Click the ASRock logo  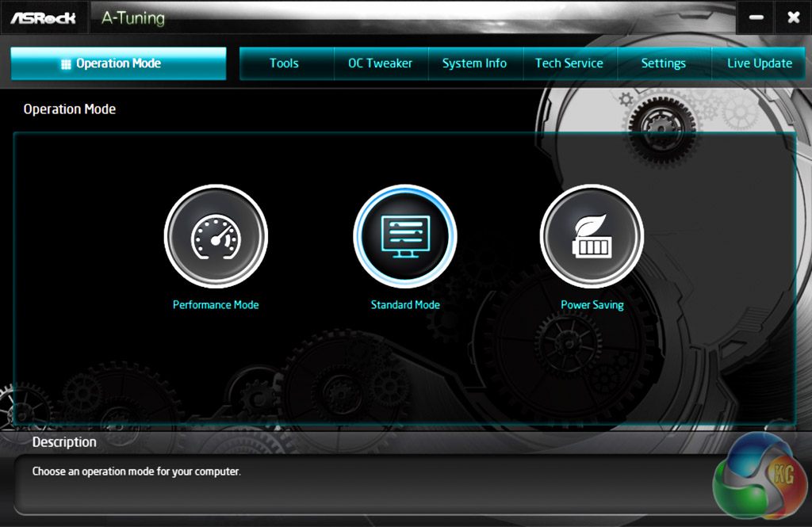[44, 18]
